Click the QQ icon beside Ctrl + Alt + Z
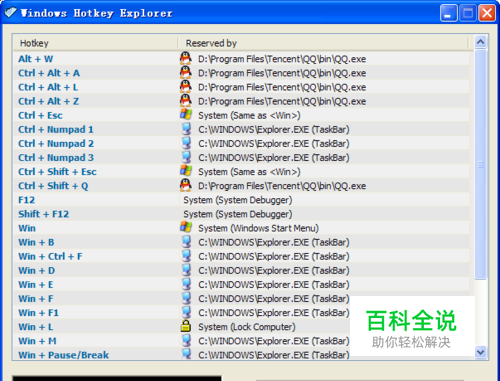 pyautogui.click(x=186, y=100)
